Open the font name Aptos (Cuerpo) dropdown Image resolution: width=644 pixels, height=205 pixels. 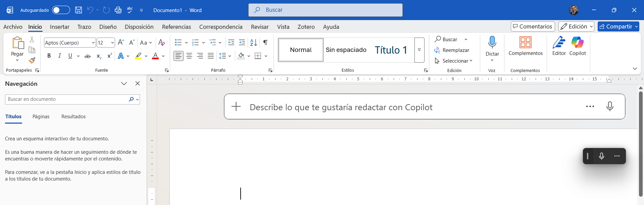(93, 43)
